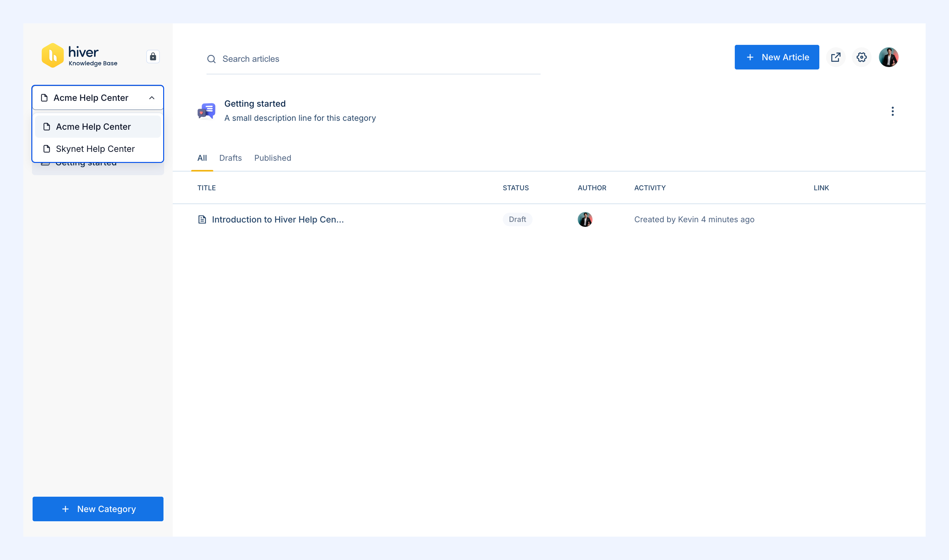949x560 pixels.
Task: Click the Created by Kevin 4 minutes ago text
Action: (x=694, y=220)
